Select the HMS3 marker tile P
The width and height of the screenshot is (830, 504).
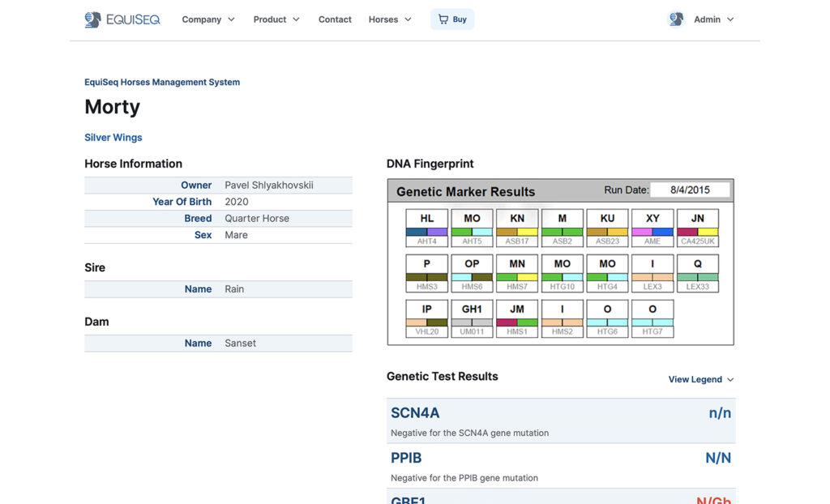(426, 274)
